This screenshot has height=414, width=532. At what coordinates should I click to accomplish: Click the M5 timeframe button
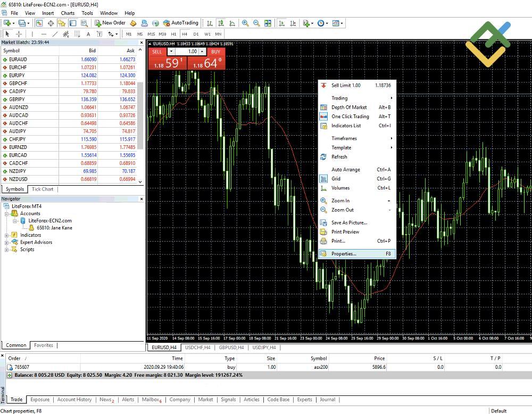(x=139, y=34)
